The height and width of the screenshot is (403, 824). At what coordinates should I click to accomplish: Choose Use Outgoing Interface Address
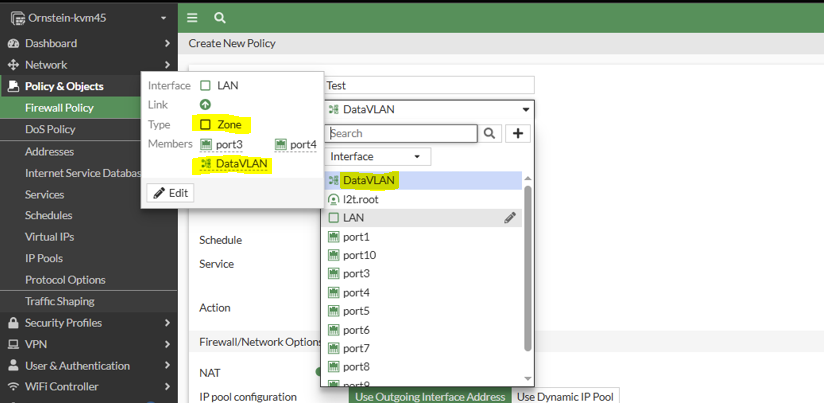click(x=430, y=397)
